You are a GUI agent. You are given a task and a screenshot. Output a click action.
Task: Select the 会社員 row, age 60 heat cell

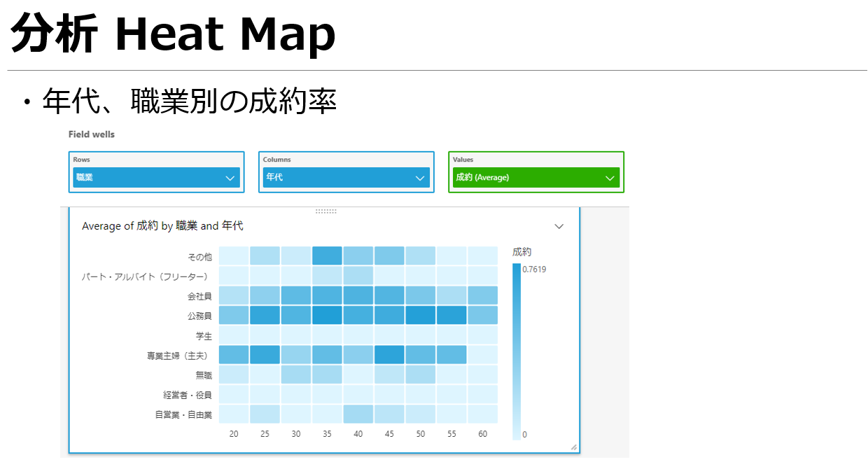(482, 295)
